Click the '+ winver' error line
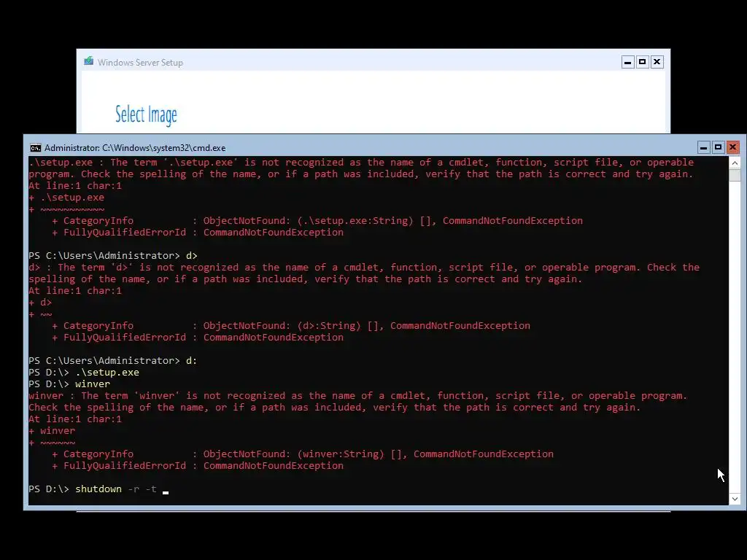Viewport: 747px width, 560px height. (52, 430)
